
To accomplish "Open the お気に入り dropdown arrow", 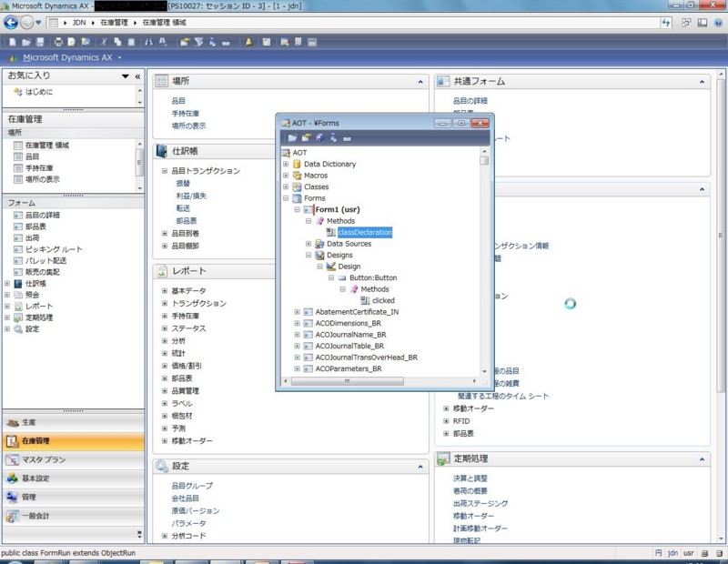I will click(126, 76).
